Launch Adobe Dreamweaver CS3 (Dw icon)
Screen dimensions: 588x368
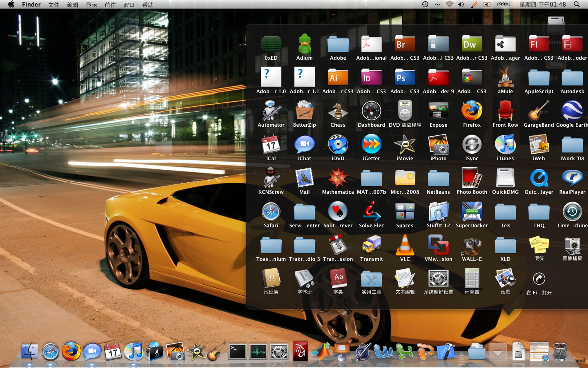click(472, 44)
